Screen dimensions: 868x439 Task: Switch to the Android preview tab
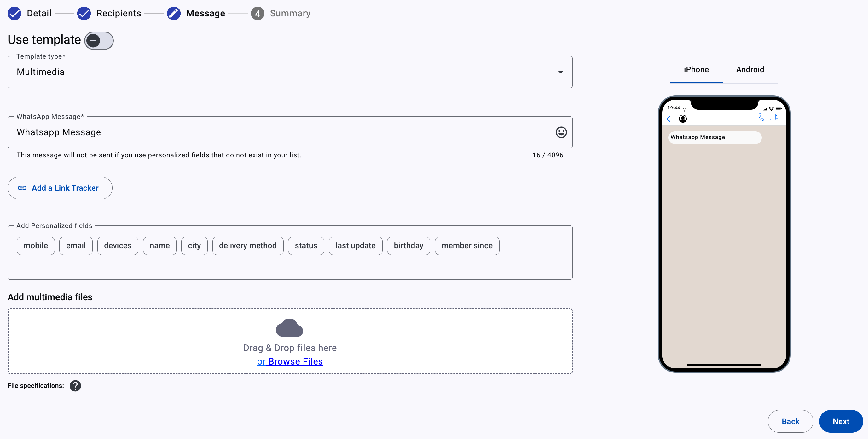(x=750, y=70)
